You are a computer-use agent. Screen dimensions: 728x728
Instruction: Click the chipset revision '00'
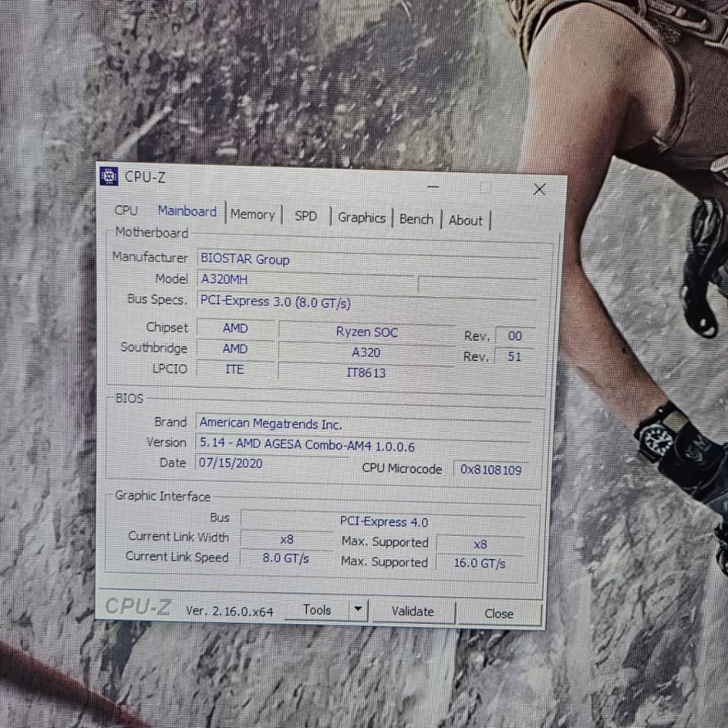pyautogui.click(x=515, y=336)
